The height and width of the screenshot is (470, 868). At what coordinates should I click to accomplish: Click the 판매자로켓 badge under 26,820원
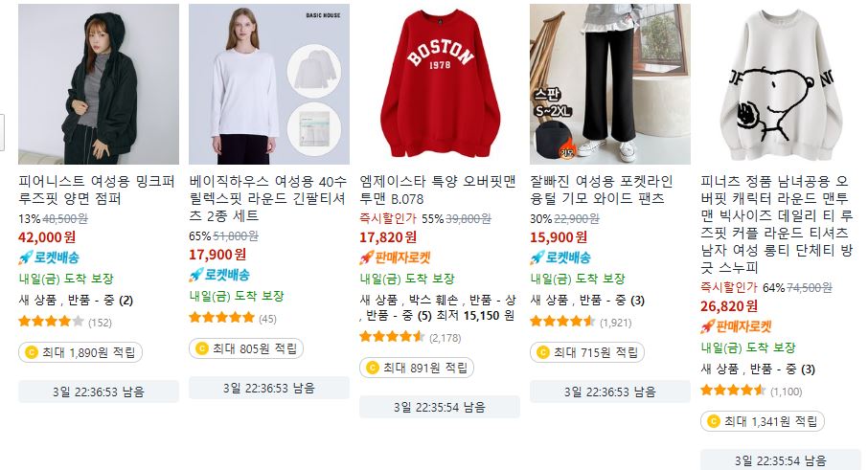736,326
